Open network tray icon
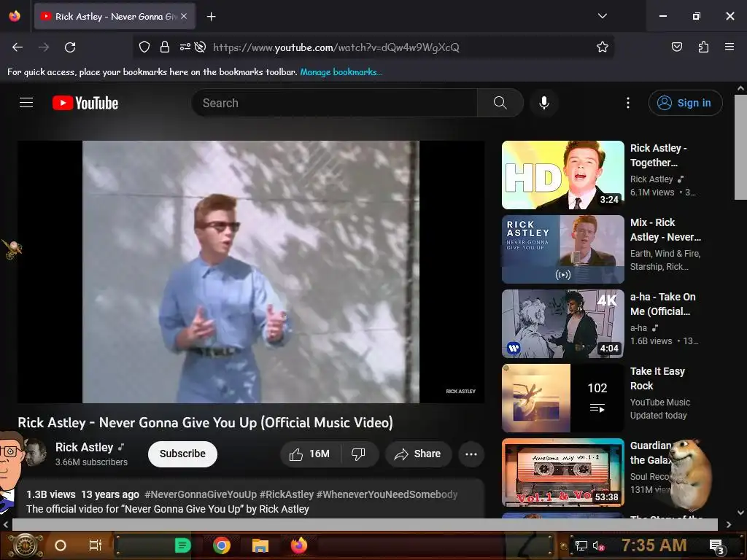This screenshot has width=747, height=560. (x=581, y=545)
